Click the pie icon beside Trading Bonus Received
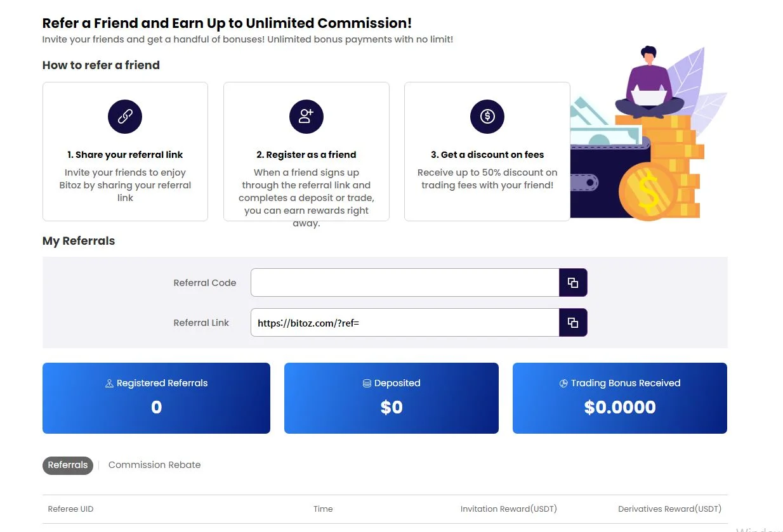Image resolution: width=783 pixels, height=532 pixels. tap(563, 384)
